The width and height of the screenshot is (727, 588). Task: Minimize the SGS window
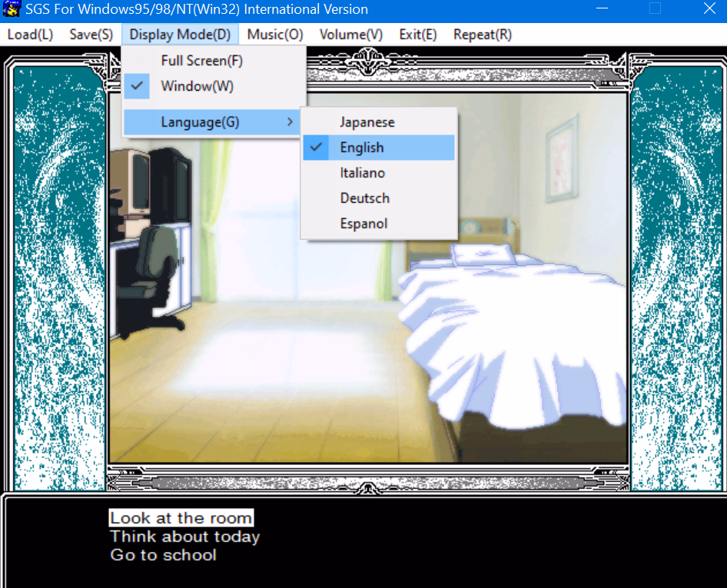(x=602, y=8)
